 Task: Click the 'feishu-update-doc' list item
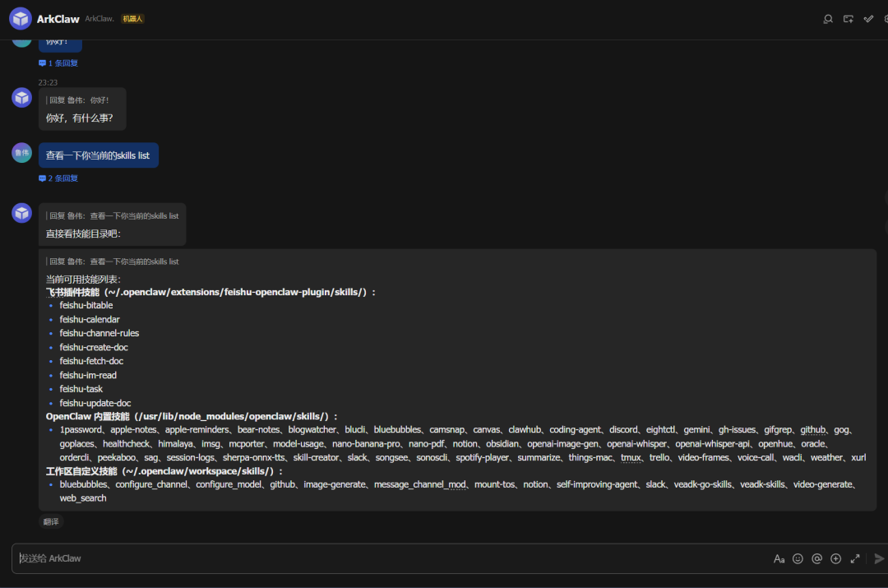pos(95,403)
